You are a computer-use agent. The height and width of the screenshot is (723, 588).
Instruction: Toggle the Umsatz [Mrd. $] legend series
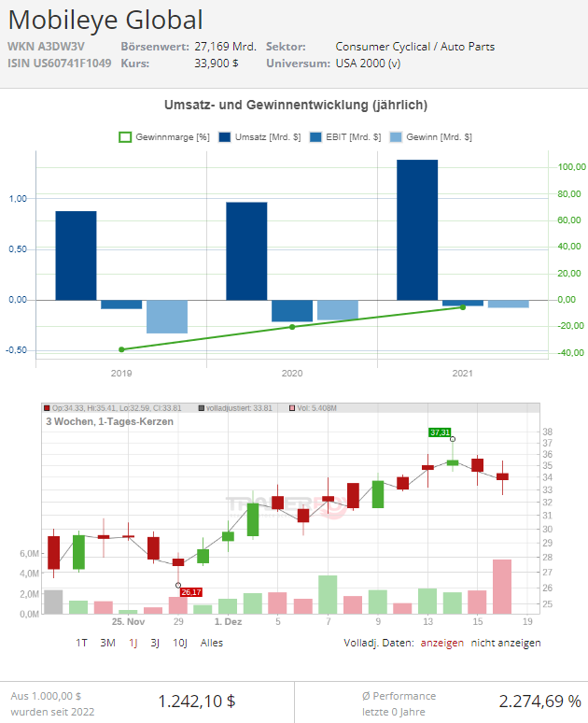coord(259,137)
